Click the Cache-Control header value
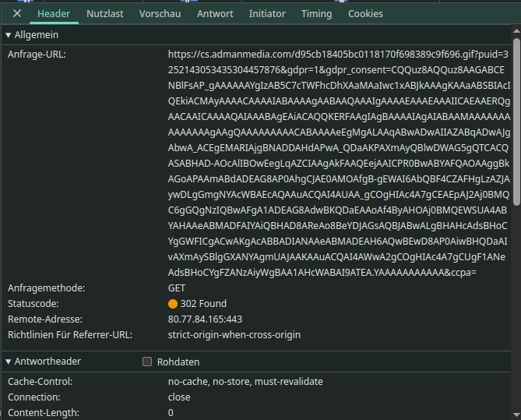Viewport: 521px width, 420px height. pos(245,382)
